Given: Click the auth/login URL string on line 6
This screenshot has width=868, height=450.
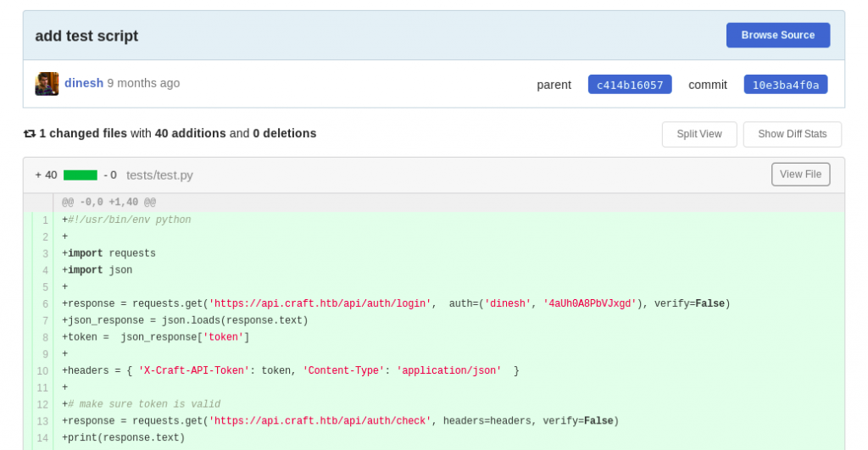Looking at the screenshot, I should (x=320, y=303).
